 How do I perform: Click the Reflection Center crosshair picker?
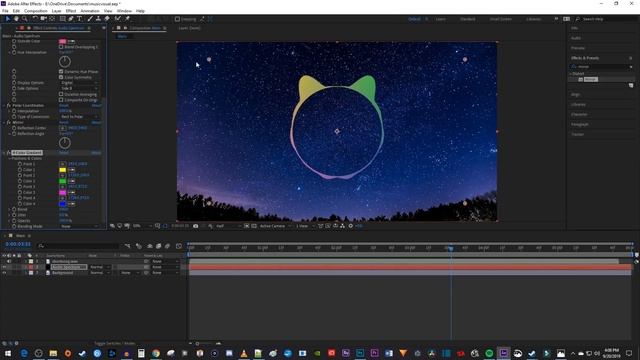62,128
